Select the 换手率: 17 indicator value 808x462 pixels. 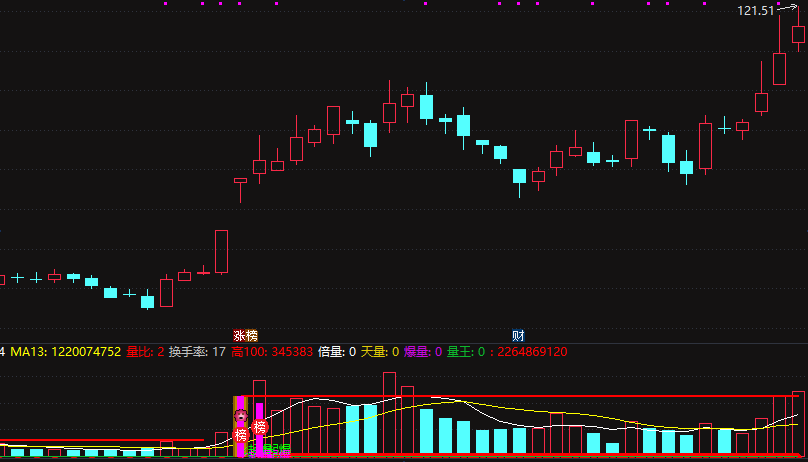[197, 352]
